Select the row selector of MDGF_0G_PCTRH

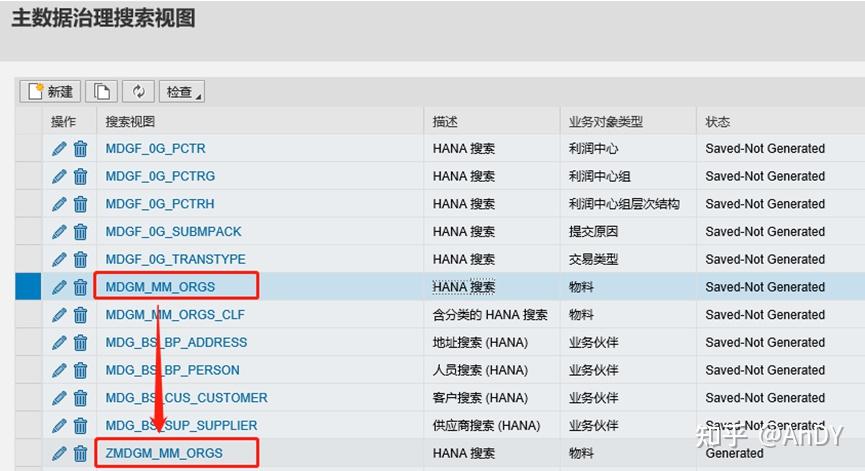[28, 204]
